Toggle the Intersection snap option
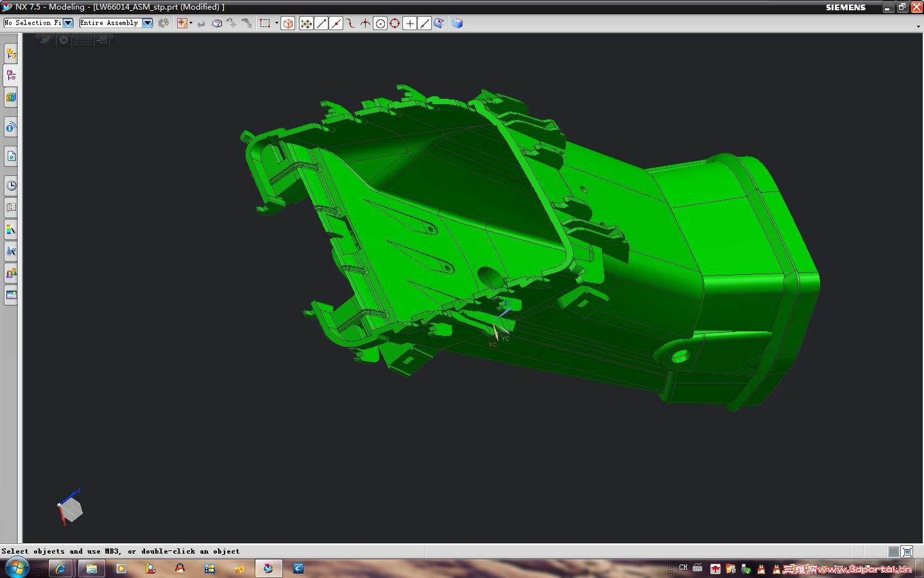This screenshot has height=578, width=924. pyautogui.click(x=366, y=24)
